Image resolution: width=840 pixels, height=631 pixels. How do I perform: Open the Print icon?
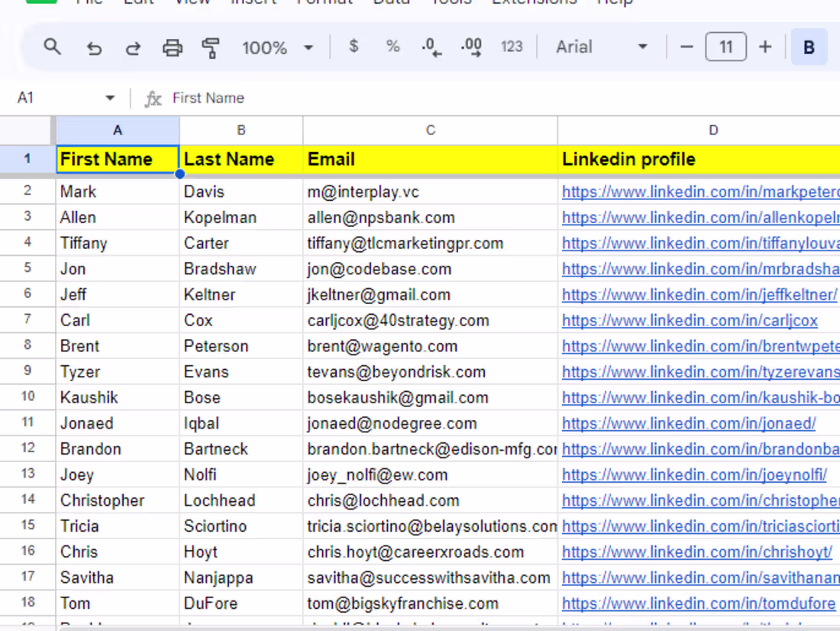(x=173, y=47)
